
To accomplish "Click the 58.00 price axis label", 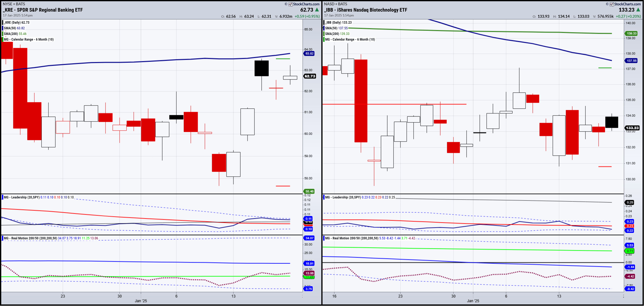I will click(308, 179).
